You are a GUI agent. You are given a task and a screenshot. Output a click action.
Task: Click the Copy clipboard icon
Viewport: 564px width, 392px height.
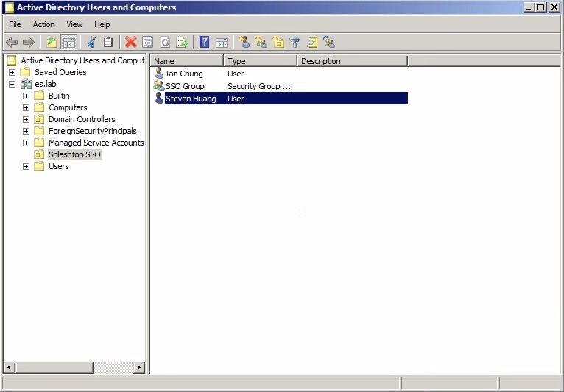pyautogui.click(x=108, y=43)
